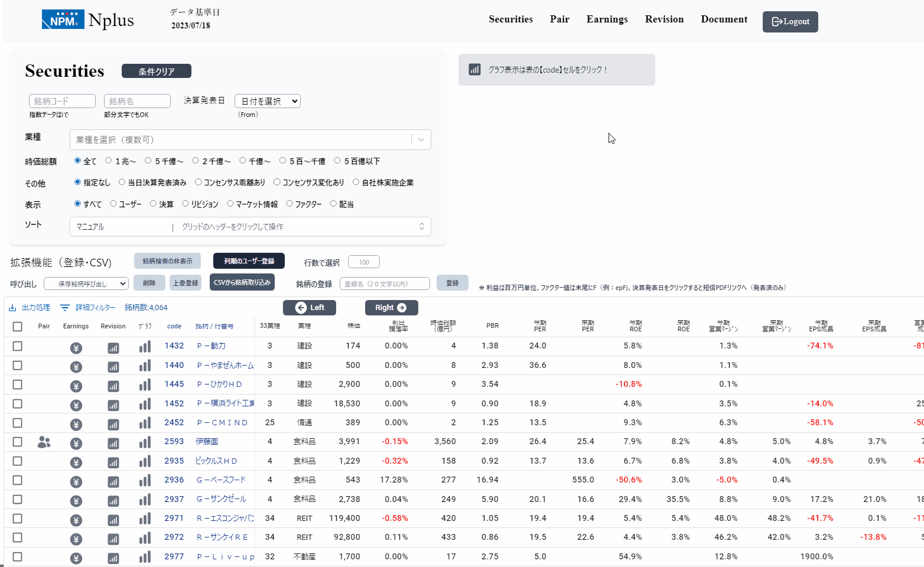924x567 pixels.
Task: Select the 1兆~ market cap radio button
Action: coord(109,161)
